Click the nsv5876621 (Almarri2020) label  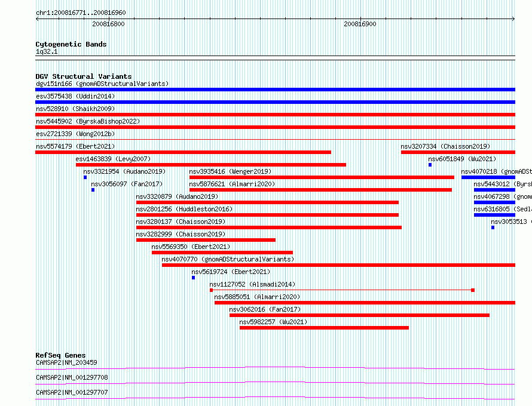click(x=232, y=184)
